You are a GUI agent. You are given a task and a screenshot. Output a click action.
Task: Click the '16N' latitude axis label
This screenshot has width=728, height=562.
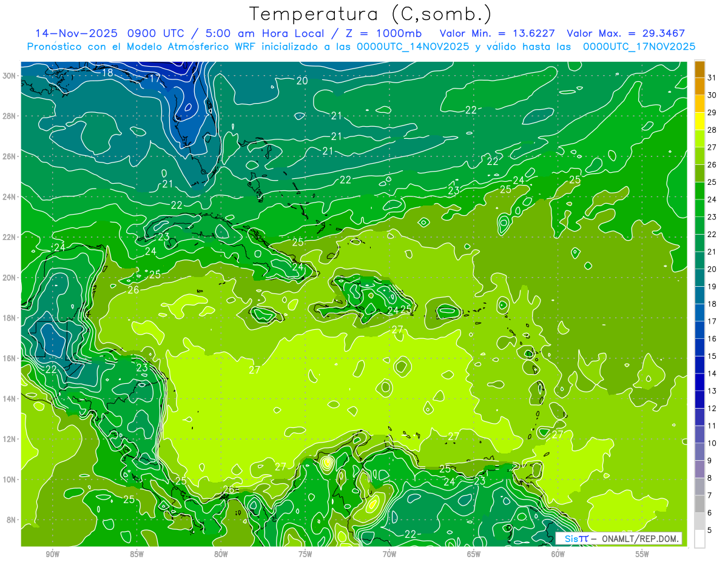(x=10, y=358)
